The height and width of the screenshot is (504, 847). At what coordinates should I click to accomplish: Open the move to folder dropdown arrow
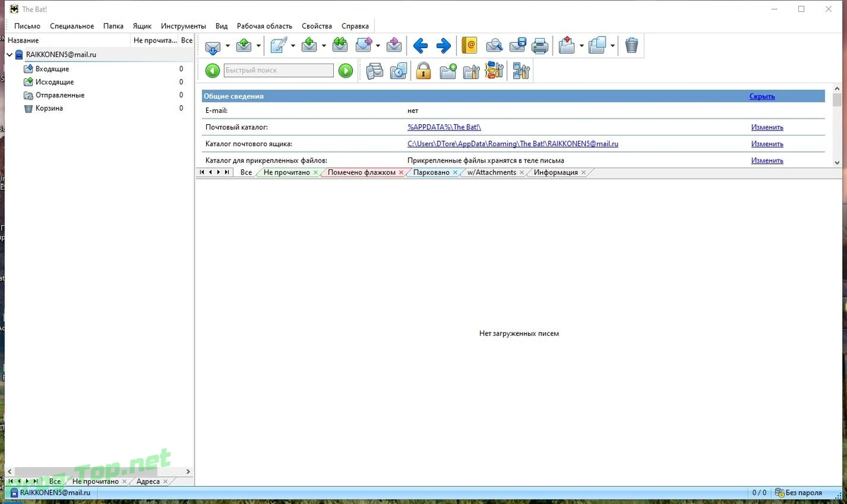[582, 47]
